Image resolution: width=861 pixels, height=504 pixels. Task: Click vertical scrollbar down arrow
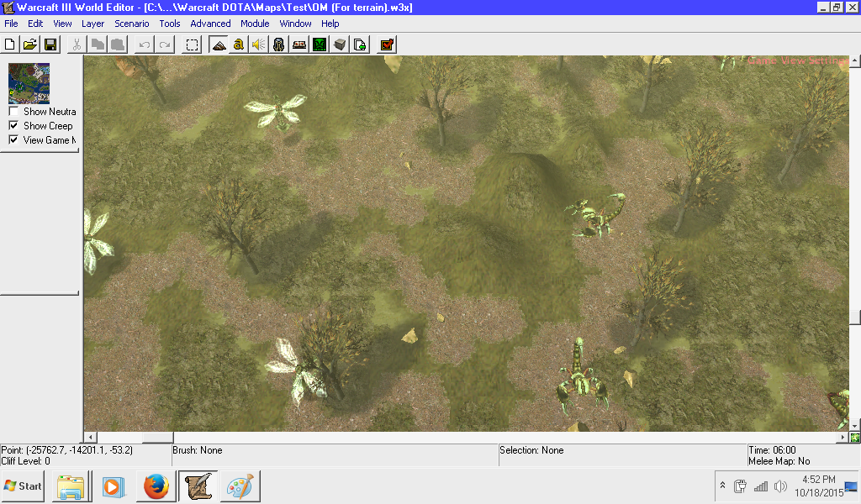[x=855, y=426]
